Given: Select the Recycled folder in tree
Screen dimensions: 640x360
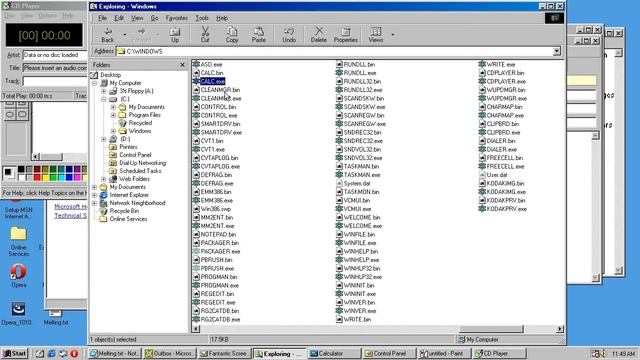Looking at the screenshot, I should (x=140, y=123).
